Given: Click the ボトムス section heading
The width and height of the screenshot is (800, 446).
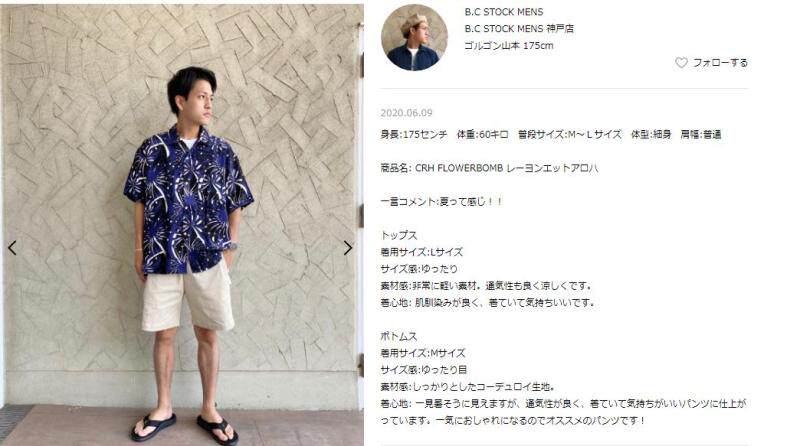Looking at the screenshot, I should tap(399, 336).
